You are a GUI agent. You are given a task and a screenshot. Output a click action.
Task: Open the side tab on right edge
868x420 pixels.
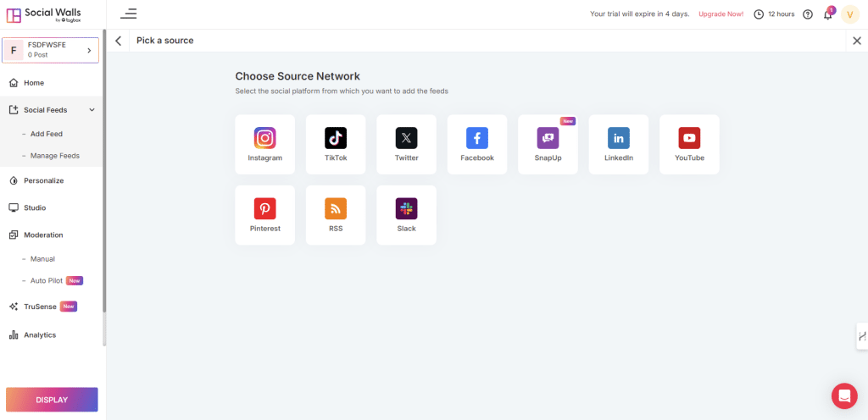[862, 336]
